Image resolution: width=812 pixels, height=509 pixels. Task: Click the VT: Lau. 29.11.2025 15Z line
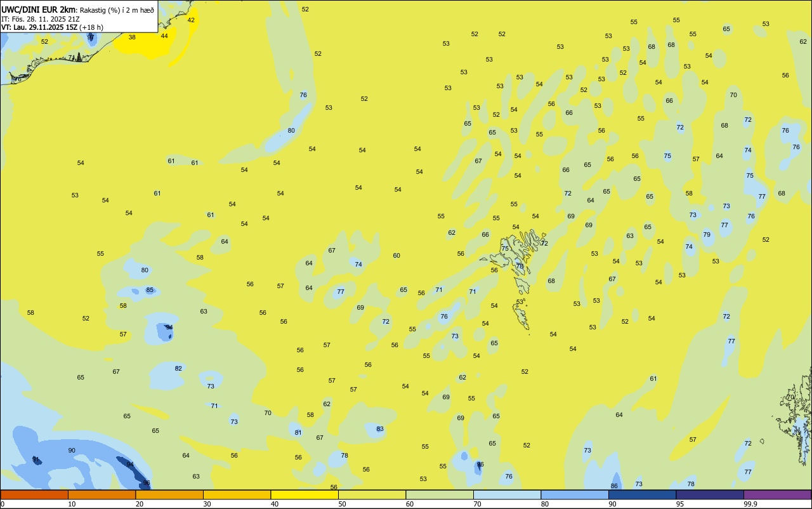pyautogui.click(x=39, y=27)
